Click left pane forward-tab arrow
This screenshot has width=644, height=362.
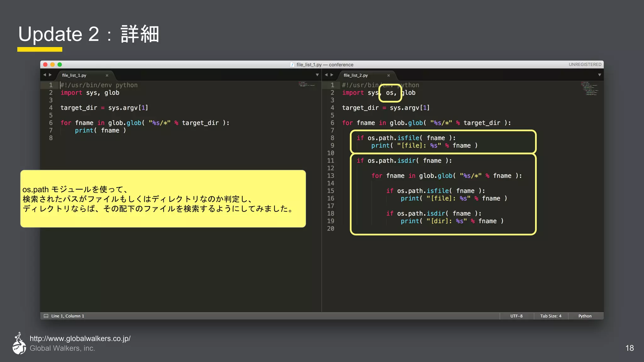[50, 75]
